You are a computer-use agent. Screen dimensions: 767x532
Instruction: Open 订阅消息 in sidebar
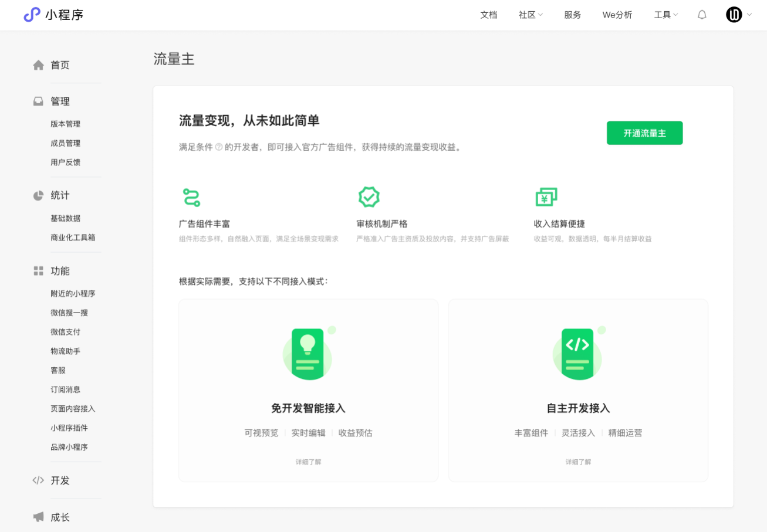pyautogui.click(x=65, y=389)
